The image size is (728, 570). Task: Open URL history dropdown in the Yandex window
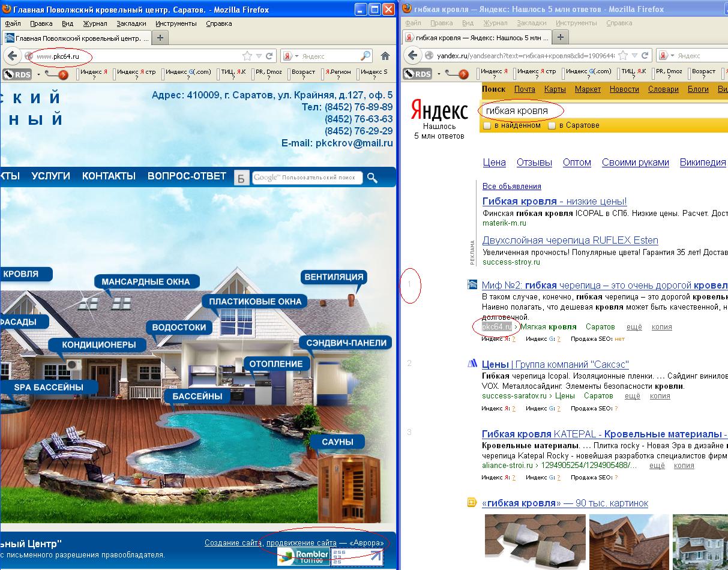point(634,56)
